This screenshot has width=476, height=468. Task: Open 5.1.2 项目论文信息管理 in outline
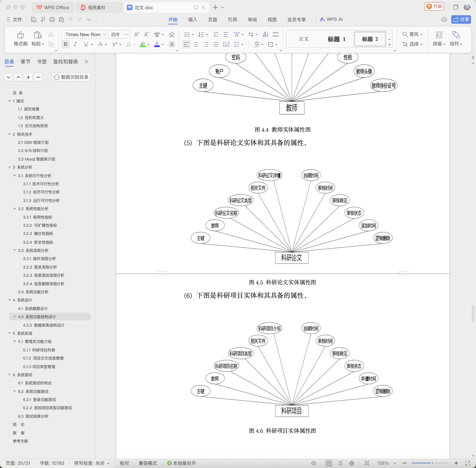[x=43, y=358]
